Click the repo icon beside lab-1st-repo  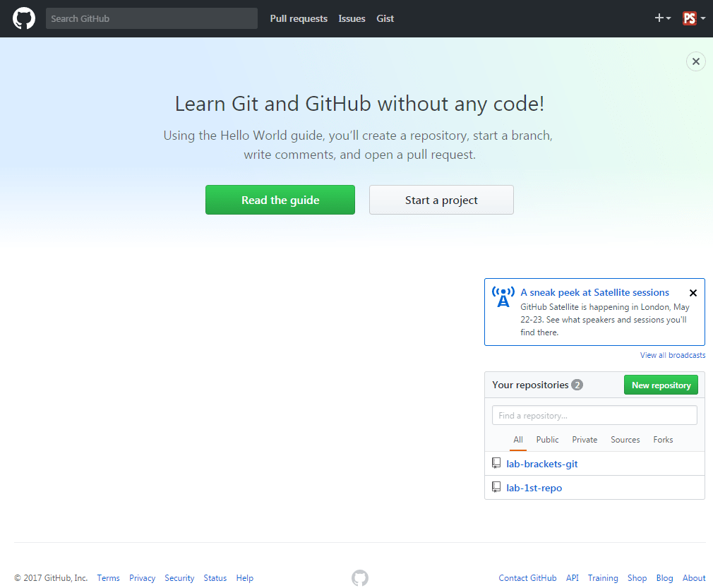496,487
